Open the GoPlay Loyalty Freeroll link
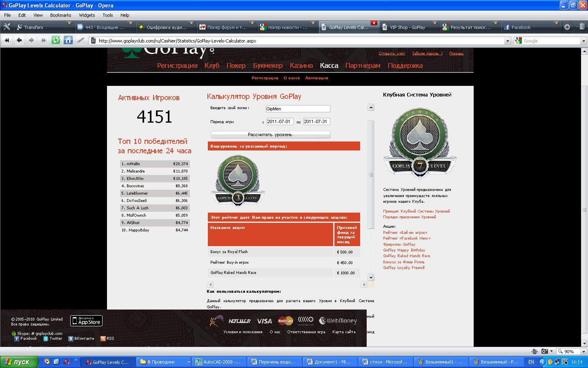This screenshot has width=588, height=368. click(x=403, y=268)
